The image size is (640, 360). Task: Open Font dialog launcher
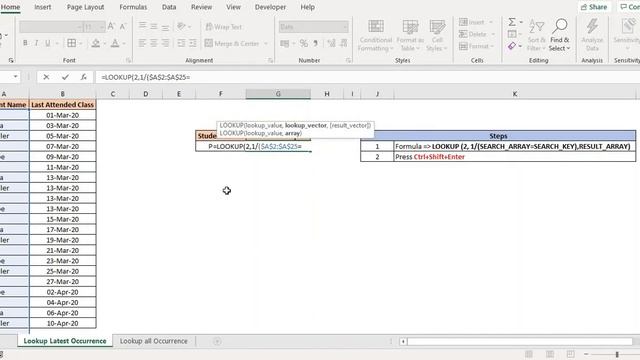click(x=129, y=60)
